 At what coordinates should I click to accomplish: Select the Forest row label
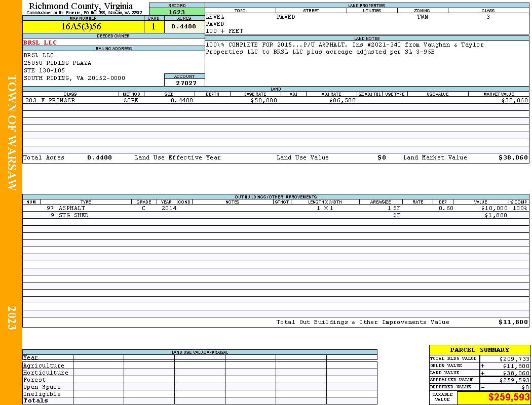tap(34, 380)
